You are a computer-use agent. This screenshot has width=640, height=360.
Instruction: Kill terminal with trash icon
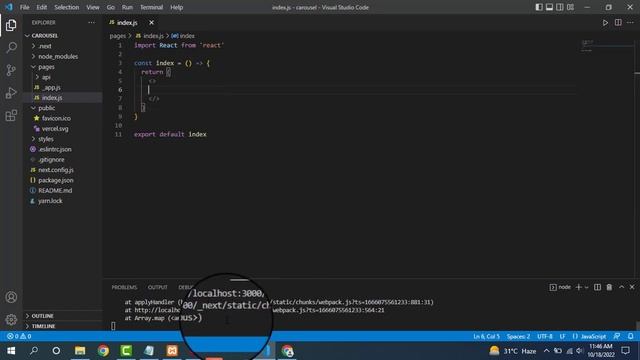point(609,287)
